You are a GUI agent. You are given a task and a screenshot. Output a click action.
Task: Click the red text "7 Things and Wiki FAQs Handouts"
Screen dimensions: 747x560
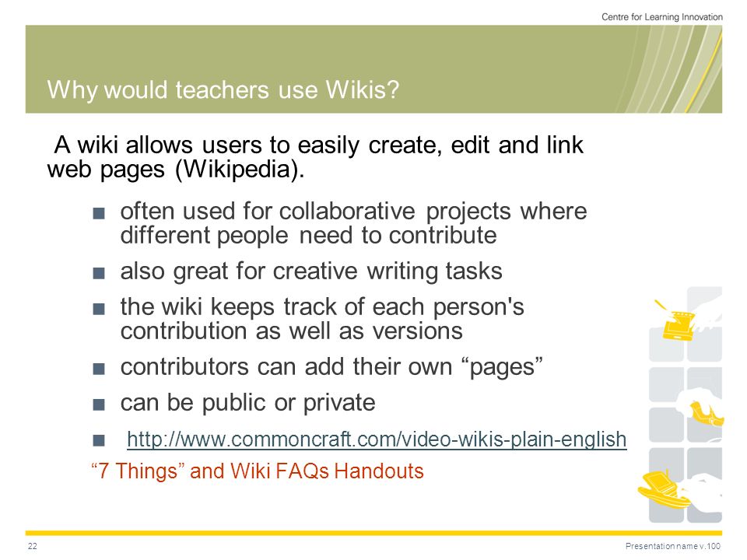[x=258, y=471]
